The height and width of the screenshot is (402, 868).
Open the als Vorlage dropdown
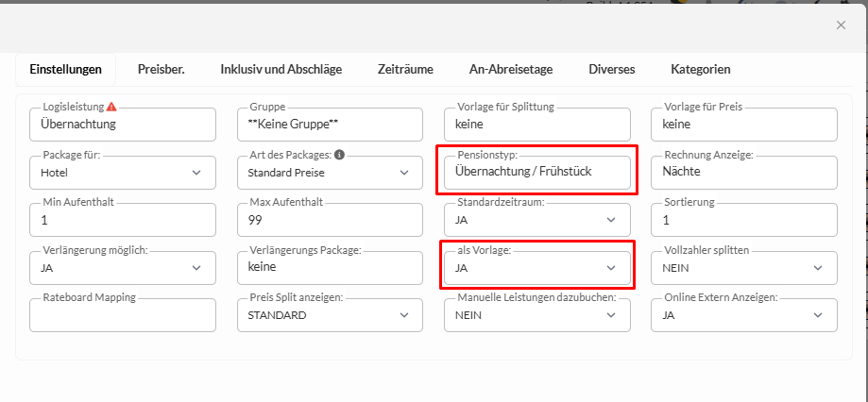point(536,268)
